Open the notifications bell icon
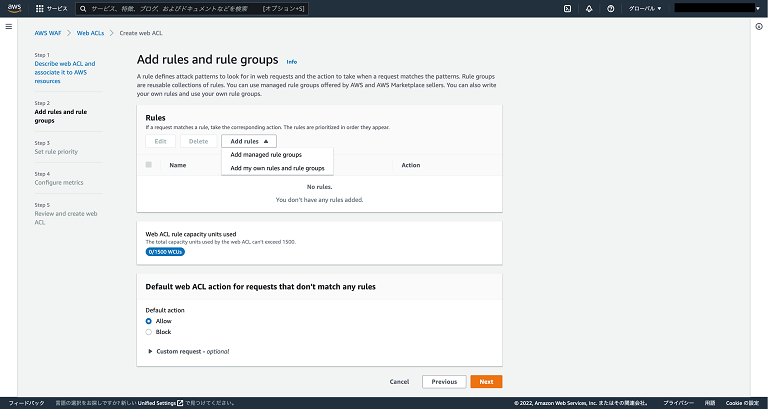 point(589,8)
